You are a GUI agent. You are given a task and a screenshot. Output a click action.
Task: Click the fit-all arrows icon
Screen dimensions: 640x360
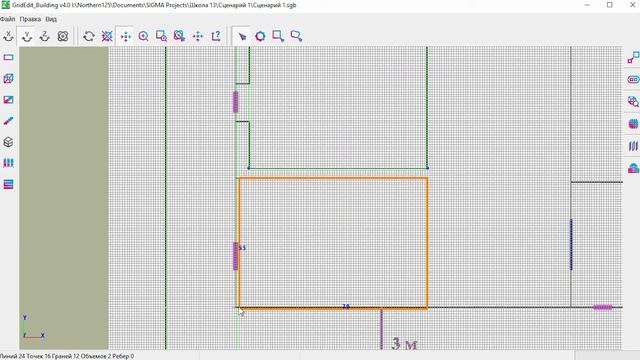(x=198, y=36)
